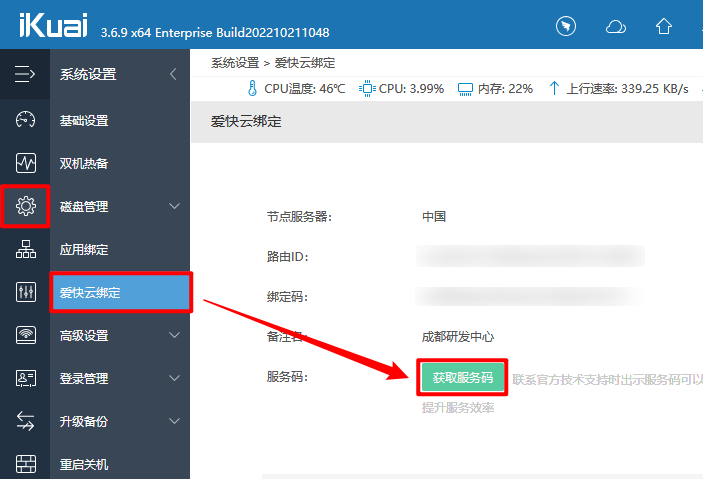Open the monitoring waveform icon
Image resolution: width=703 pixels, height=479 pixels.
click(26, 163)
